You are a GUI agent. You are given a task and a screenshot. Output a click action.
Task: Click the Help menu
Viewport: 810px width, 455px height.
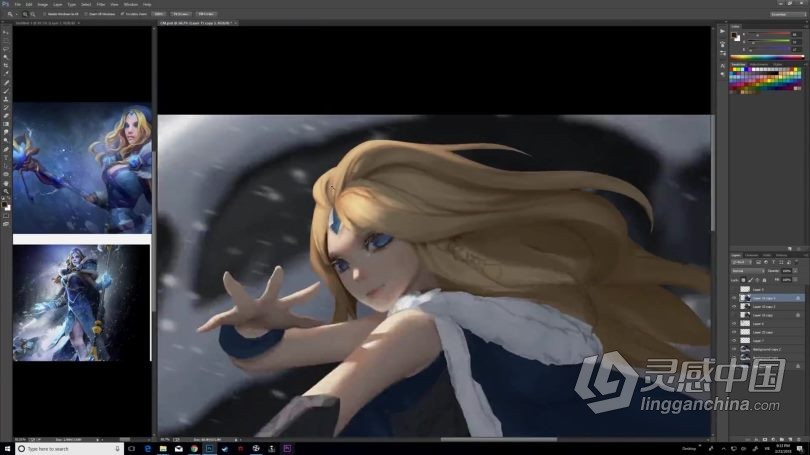click(147, 4)
